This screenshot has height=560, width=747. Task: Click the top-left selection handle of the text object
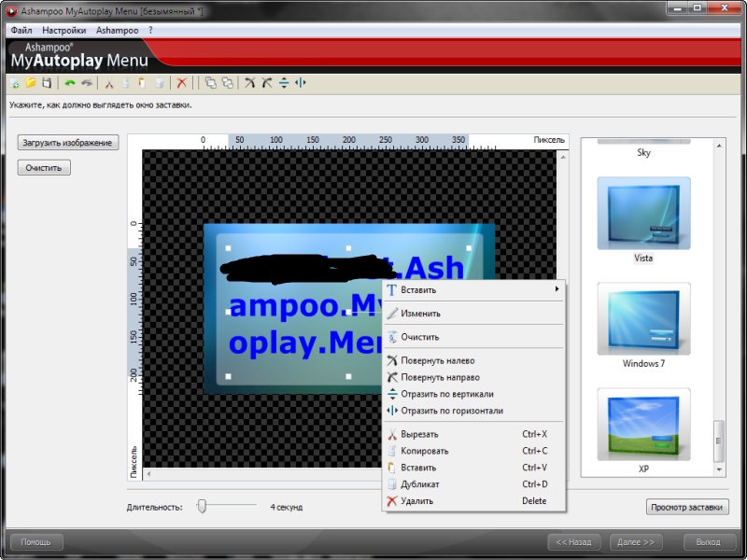pos(228,248)
